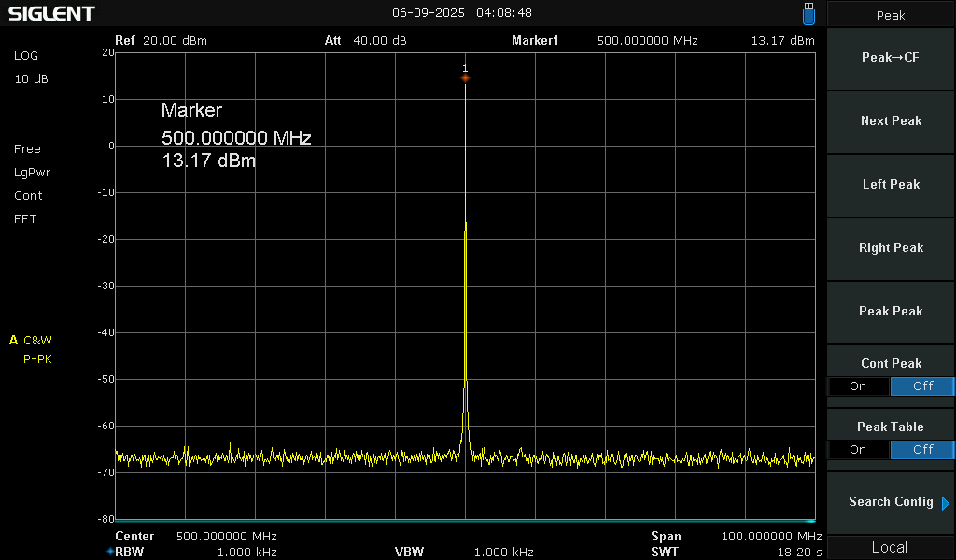Set Cont Peak to Off

(x=921, y=386)
